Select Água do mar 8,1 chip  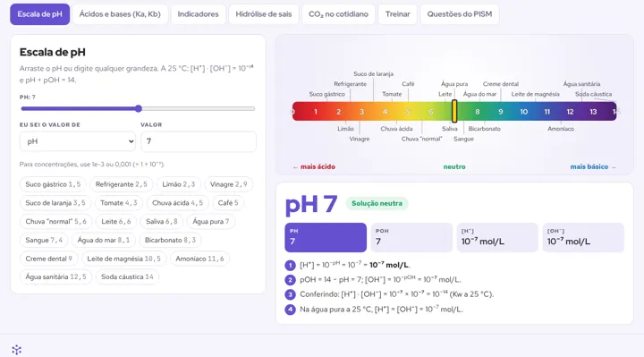[x=104, y=240]
